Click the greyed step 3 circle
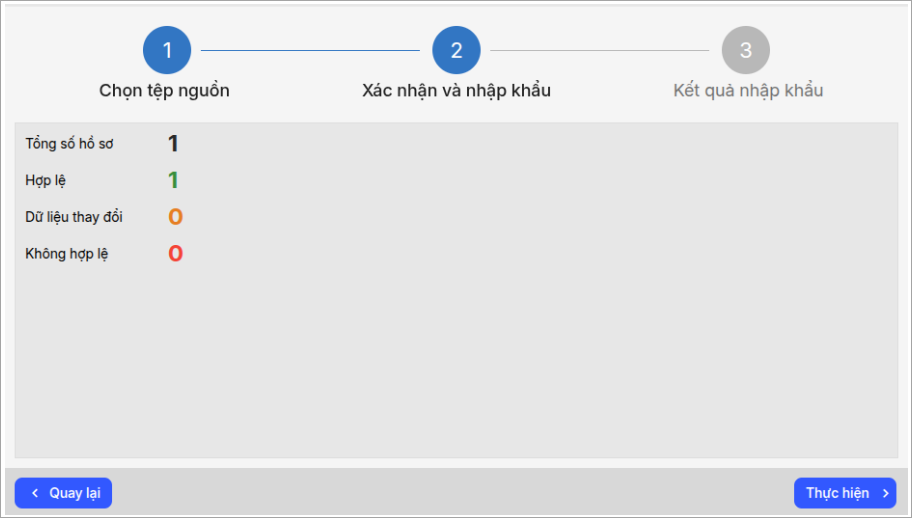The image size is (912, 518). point(746,50)
